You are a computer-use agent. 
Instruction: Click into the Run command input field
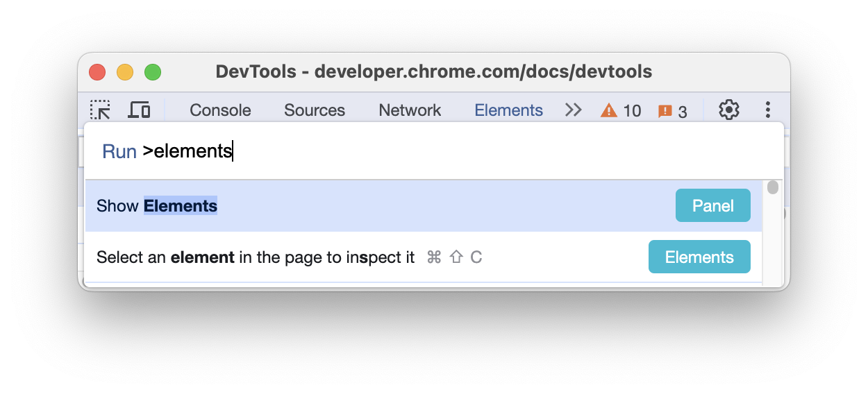click(x=444, y=151)
